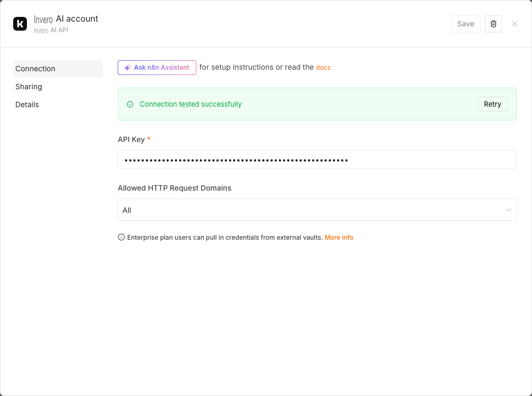Close the credential dialog
532x396 pixels.
coord(515,24)
